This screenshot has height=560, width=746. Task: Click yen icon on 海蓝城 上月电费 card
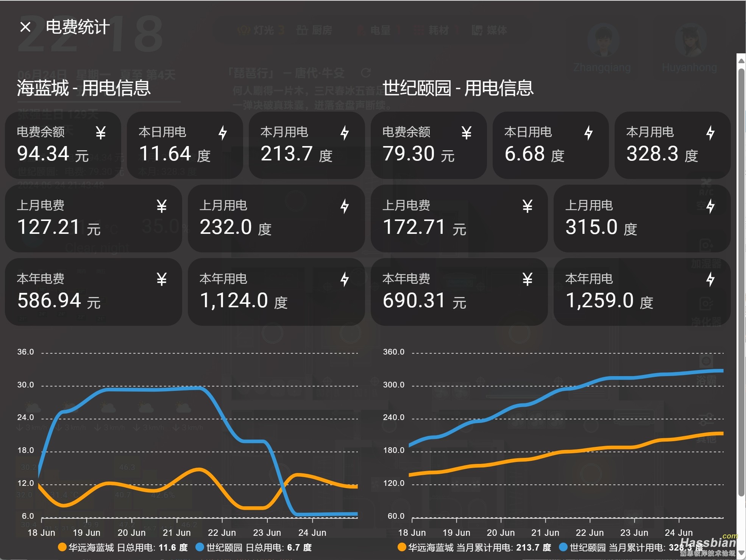[162, 206]
